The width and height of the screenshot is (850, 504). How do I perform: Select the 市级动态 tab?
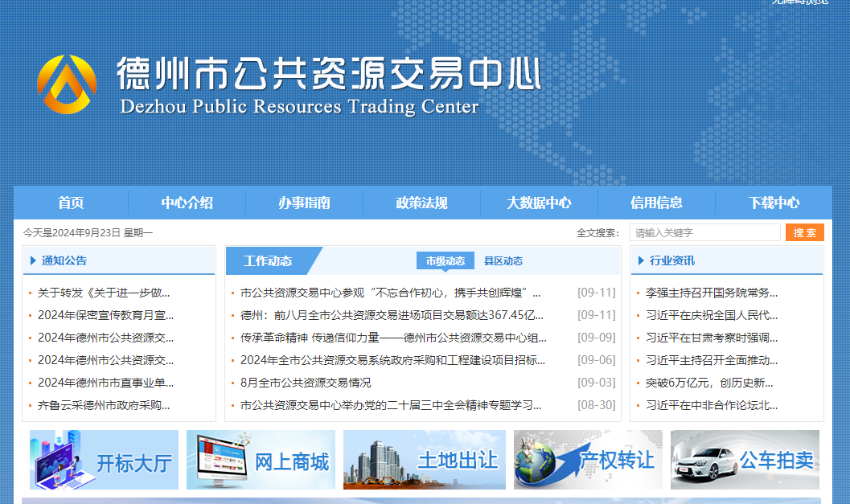[x=445, y=260]
